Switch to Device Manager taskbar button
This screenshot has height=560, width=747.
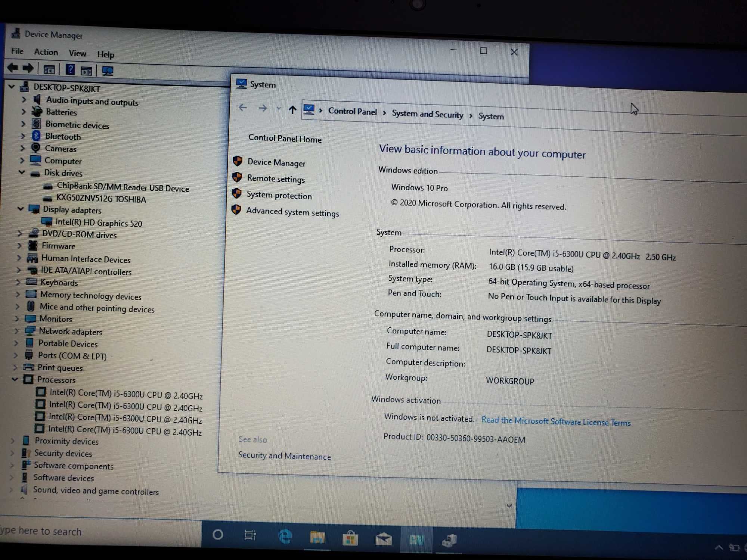click(x=449, y=540)
